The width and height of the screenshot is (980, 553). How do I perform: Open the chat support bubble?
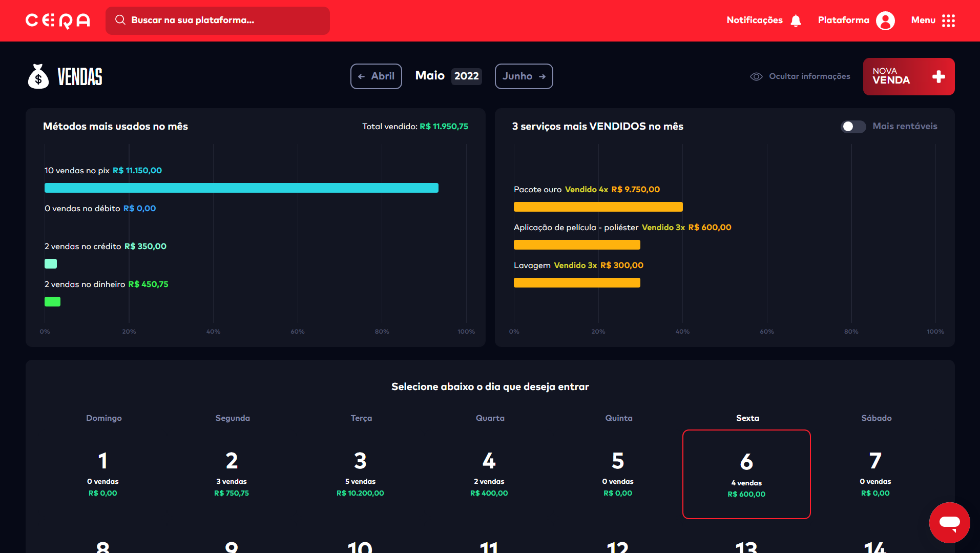(949, 522)
